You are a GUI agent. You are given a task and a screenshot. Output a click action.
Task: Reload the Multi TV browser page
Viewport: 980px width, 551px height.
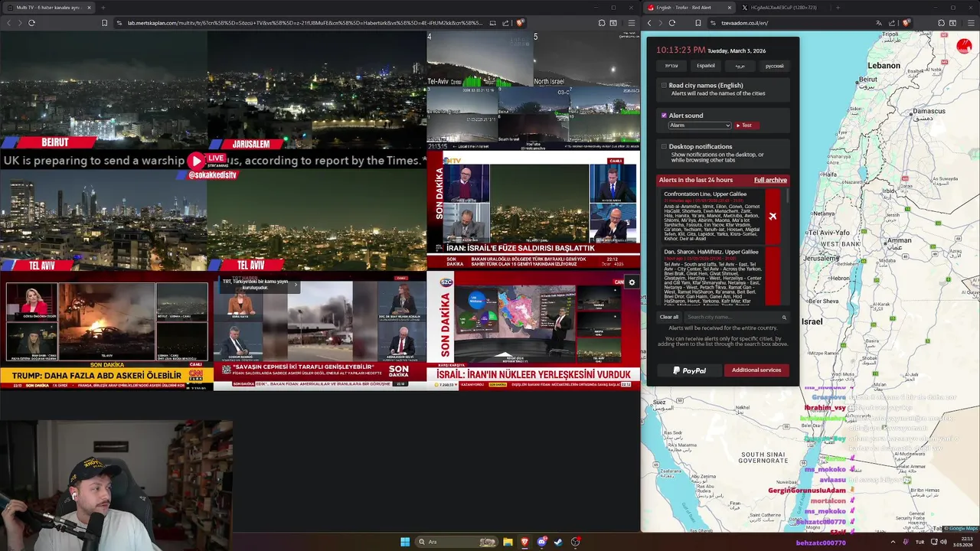click(x=31, y=23)
